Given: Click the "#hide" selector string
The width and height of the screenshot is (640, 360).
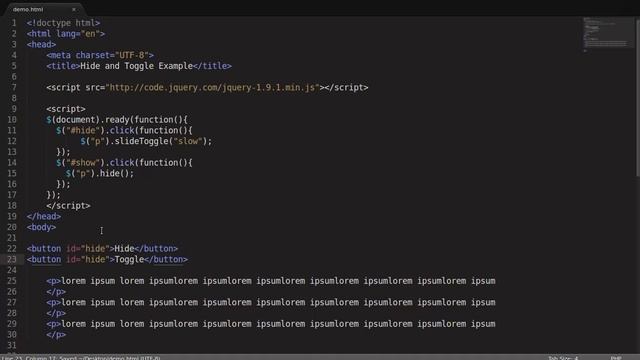Looking at the screenshot, I should 83,130.
